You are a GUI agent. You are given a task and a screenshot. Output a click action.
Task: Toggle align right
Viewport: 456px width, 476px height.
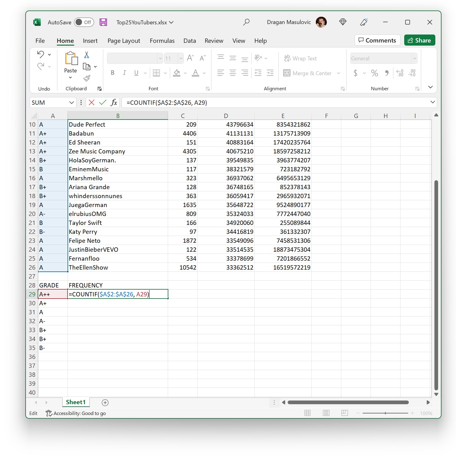tap(245, 73)
